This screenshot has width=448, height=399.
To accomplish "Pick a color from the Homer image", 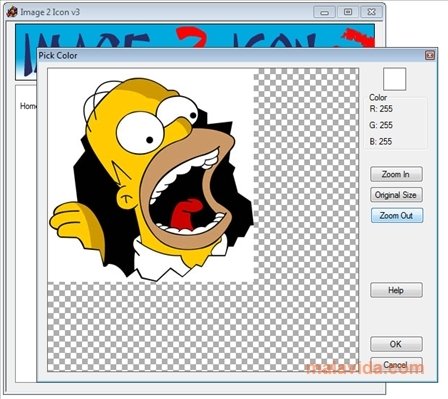I will pos(151,175).
